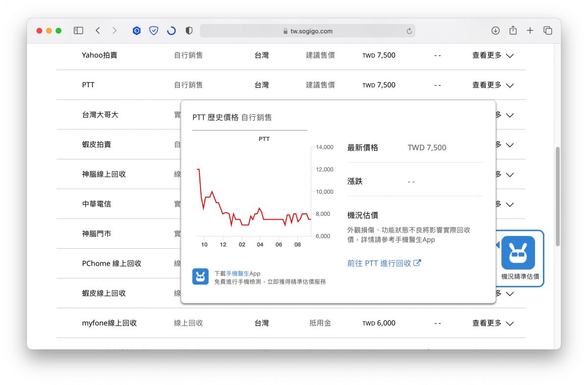
Task: Click the PTT 歷史價格 自行銷售 heading
Action: [232, 117]
